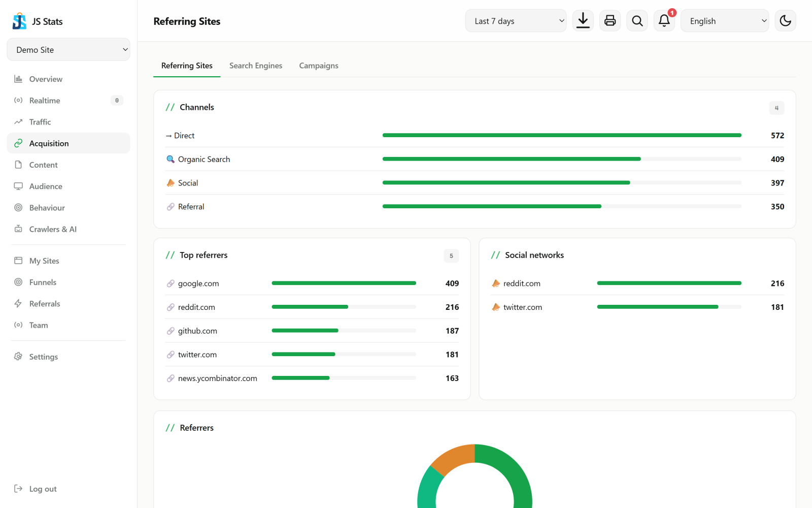Click google.com referrer progress bar

[x=344, y=283]
